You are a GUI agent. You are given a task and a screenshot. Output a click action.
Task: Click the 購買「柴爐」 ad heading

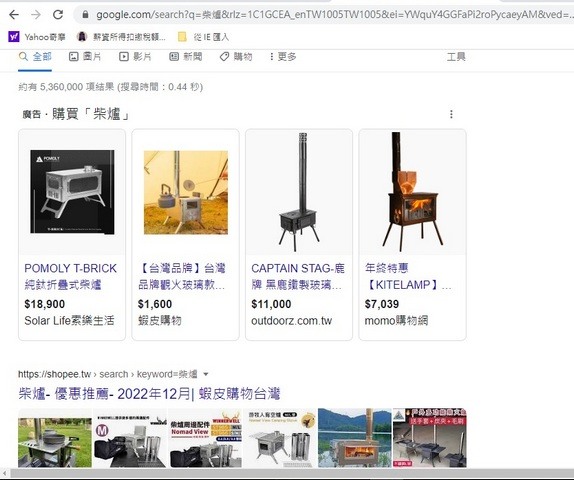pyautogui.click(x=91, y=114)
